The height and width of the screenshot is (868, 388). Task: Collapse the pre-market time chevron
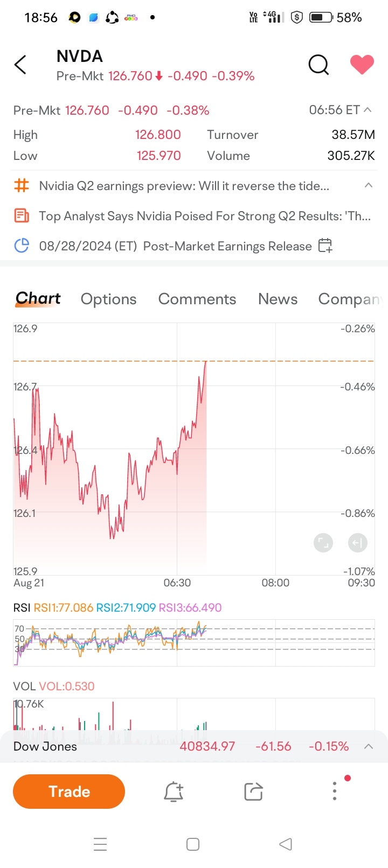click(368, 110)
